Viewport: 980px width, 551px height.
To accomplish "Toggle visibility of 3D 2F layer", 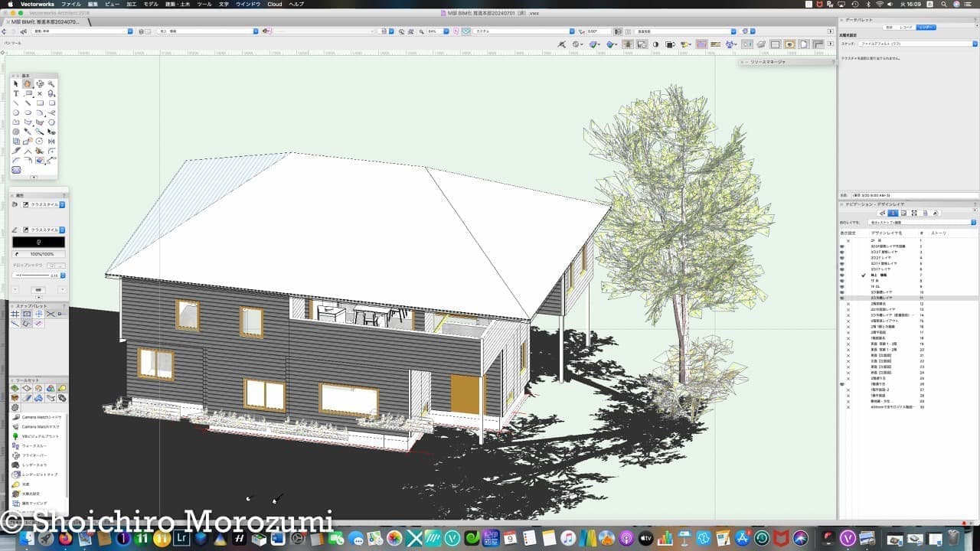I will 842,258.
